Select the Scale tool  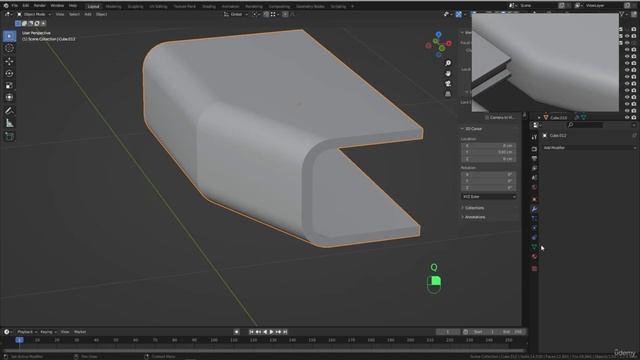coord(9,85)
